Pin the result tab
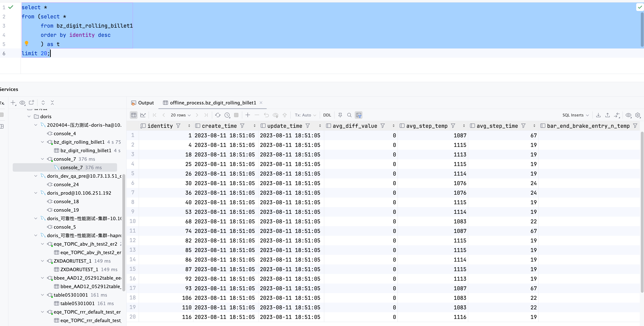The width and height of the screenshot is (644, 326). 340,115
